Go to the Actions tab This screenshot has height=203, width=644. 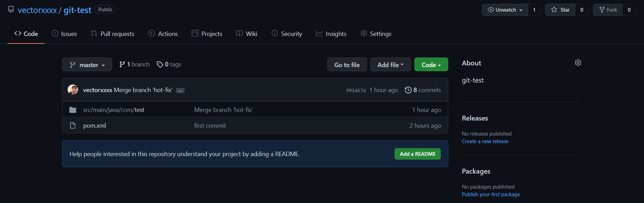[x=163, y=34]
